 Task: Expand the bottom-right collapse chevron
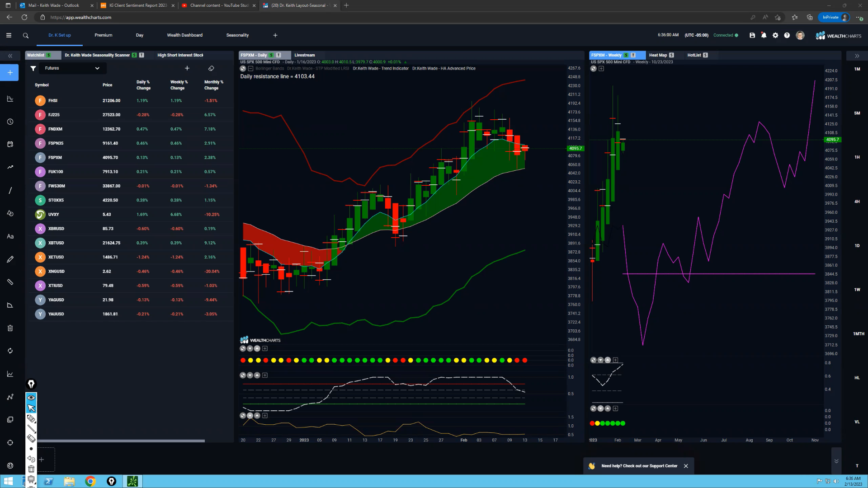point(836,461)
